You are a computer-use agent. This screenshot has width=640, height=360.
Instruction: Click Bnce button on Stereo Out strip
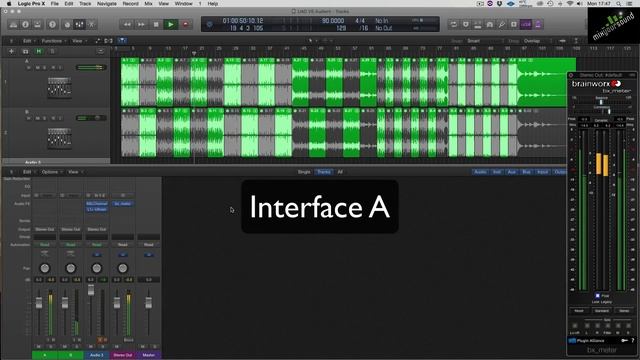coord(129,340)
